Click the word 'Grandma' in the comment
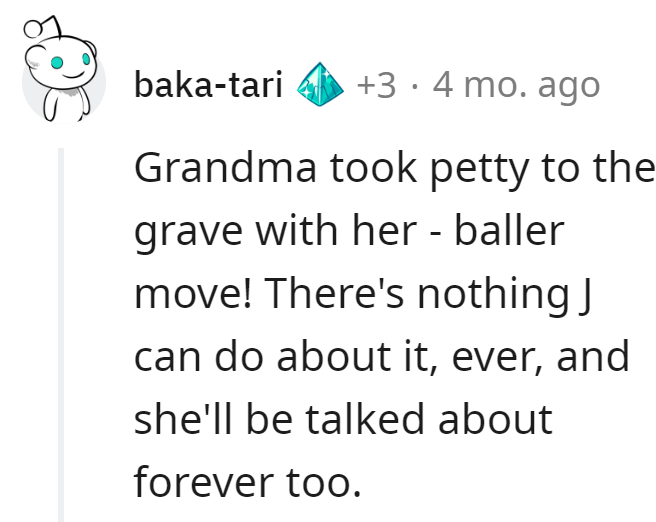The width and height of the screenshot is (656, 522). (x=225, y=168)
